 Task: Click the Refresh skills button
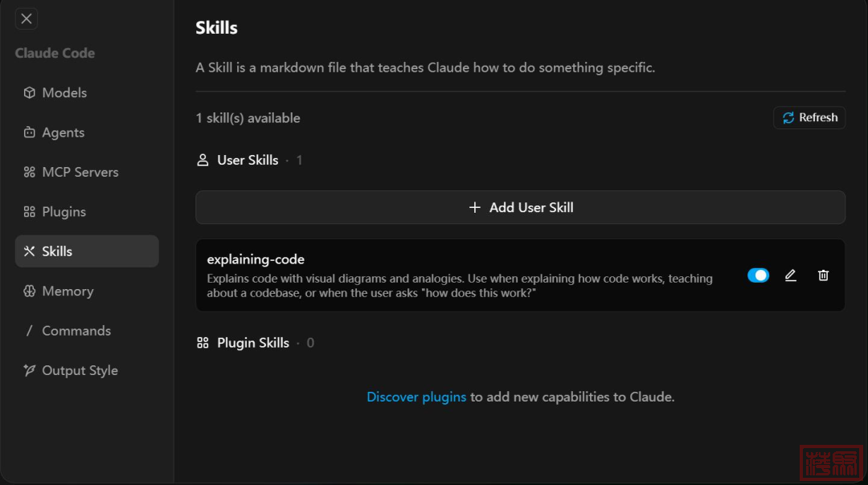(809, 118)
